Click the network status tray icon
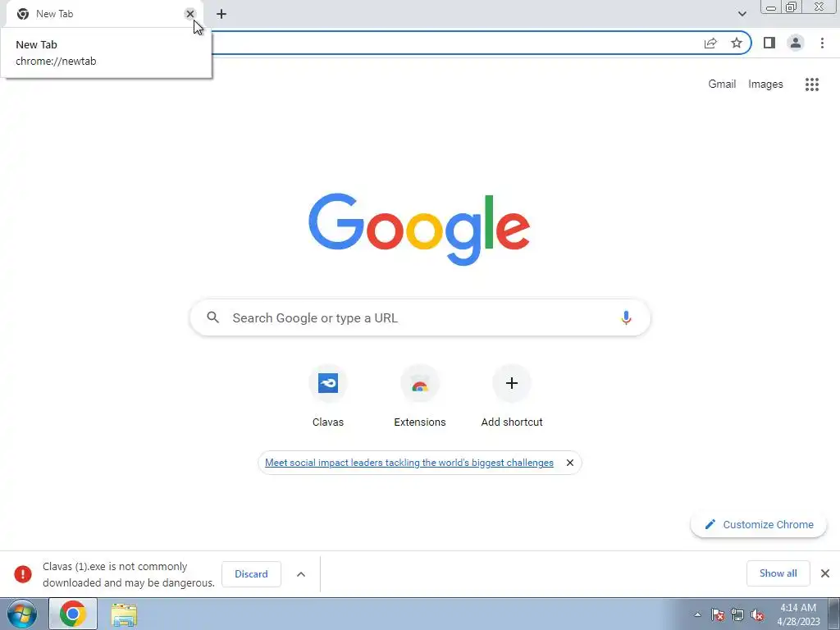 point(737,614)
